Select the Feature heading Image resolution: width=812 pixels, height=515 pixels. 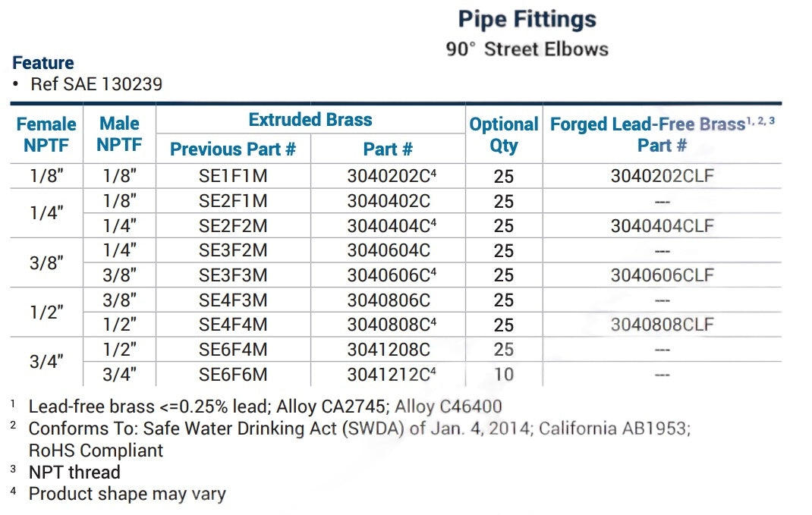click(43, 63)
